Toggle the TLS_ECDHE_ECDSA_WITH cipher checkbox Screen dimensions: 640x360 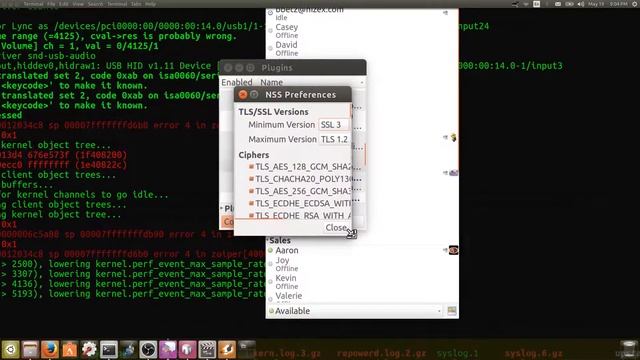pos(251,203)
